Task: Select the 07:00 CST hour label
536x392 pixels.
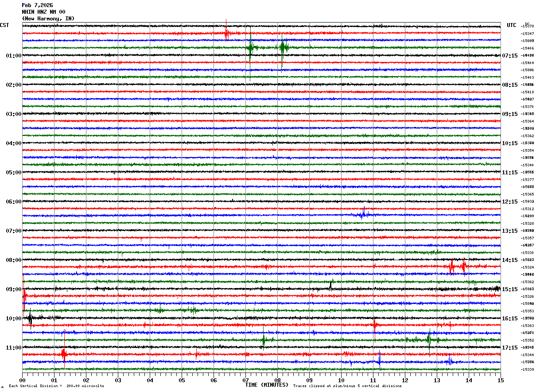Action: [x=14, y=231]
